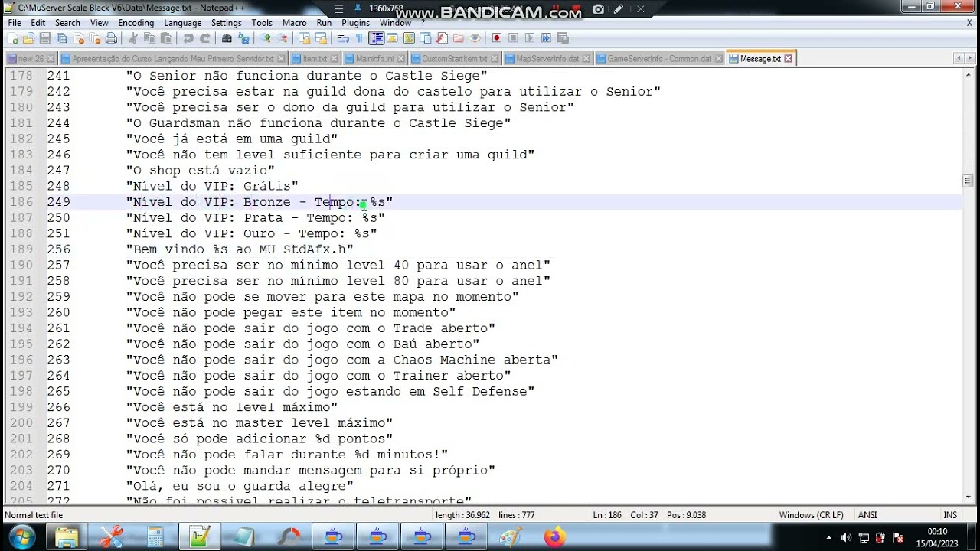
Task: Click the Stop Recording macro icon
Action: coord(514,38)
